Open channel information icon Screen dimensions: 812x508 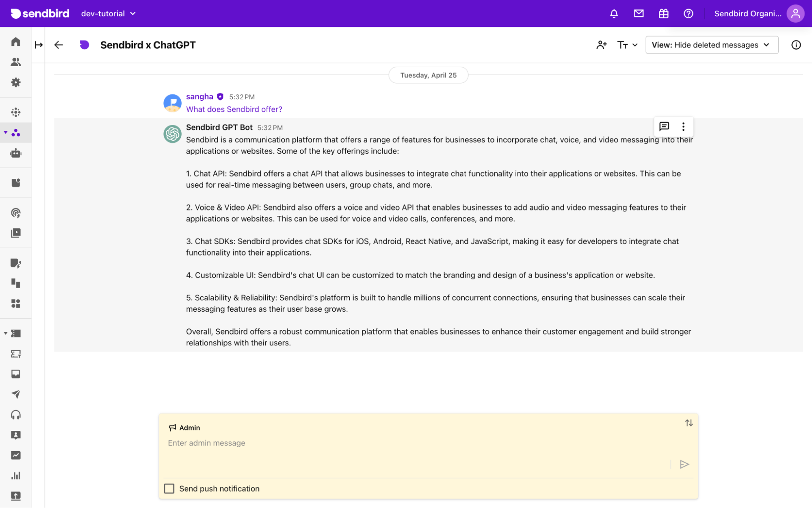[796, 45]
